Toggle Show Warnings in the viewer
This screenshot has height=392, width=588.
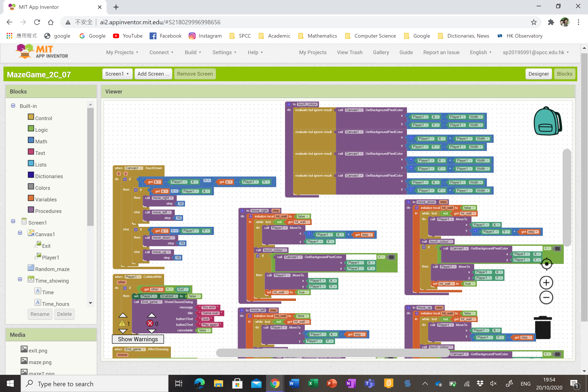pyautogui.click(x=138, y=339)
